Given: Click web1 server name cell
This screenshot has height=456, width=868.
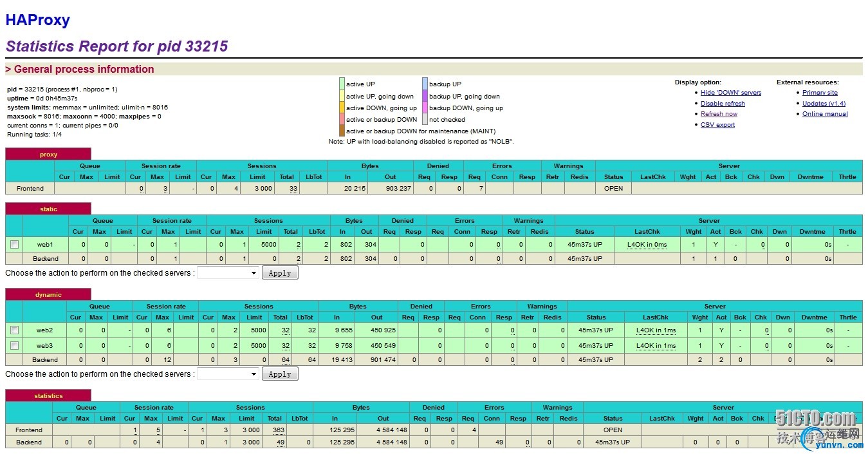Looking at the screenshot, I should (45, 245).
